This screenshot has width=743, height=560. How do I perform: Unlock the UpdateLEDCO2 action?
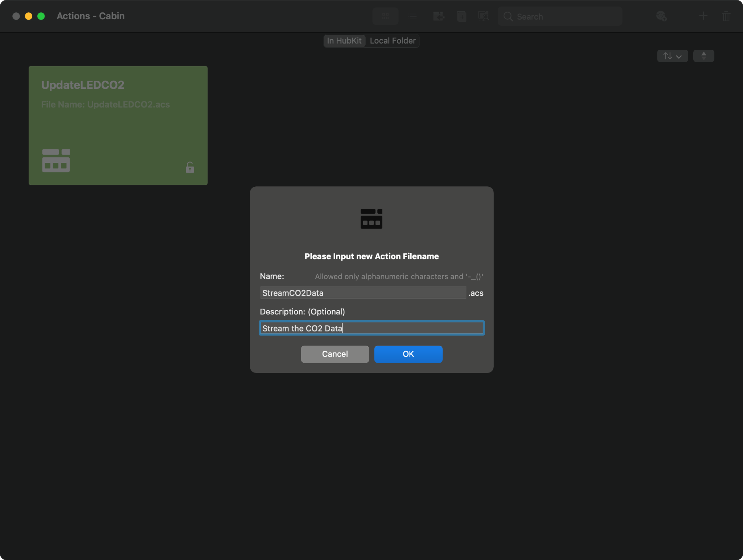pyautogui.click(x=190, y=168)
